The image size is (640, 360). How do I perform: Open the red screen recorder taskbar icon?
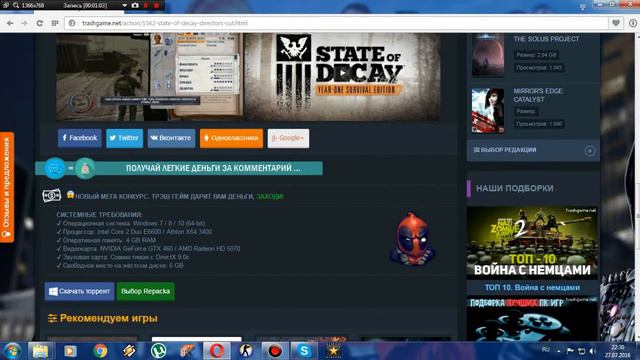point(275,351)
